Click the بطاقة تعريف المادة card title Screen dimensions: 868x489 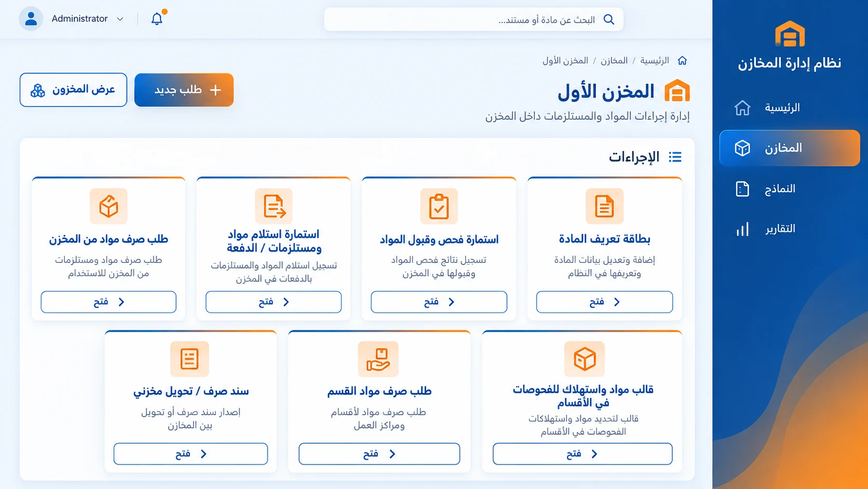[604, 239]
